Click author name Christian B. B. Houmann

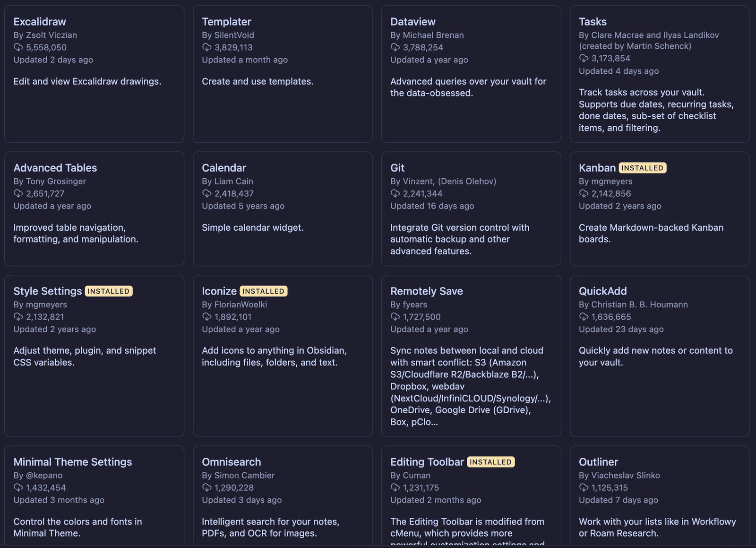tap(639, 304)
